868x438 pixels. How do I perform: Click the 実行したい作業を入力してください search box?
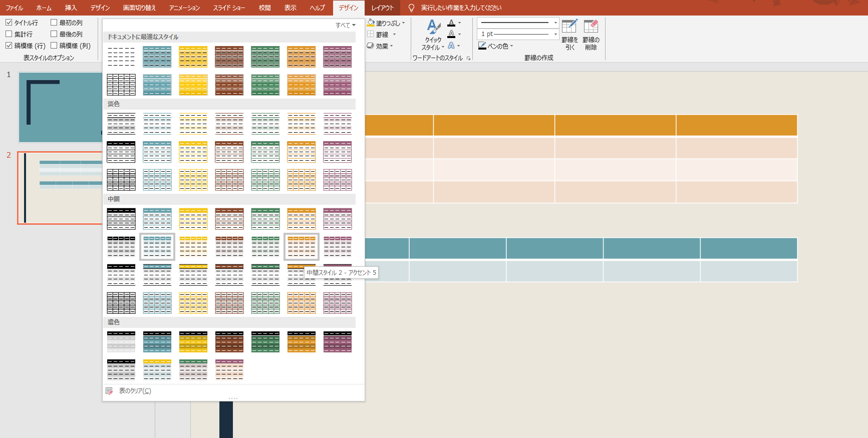[x=461, y=8]
